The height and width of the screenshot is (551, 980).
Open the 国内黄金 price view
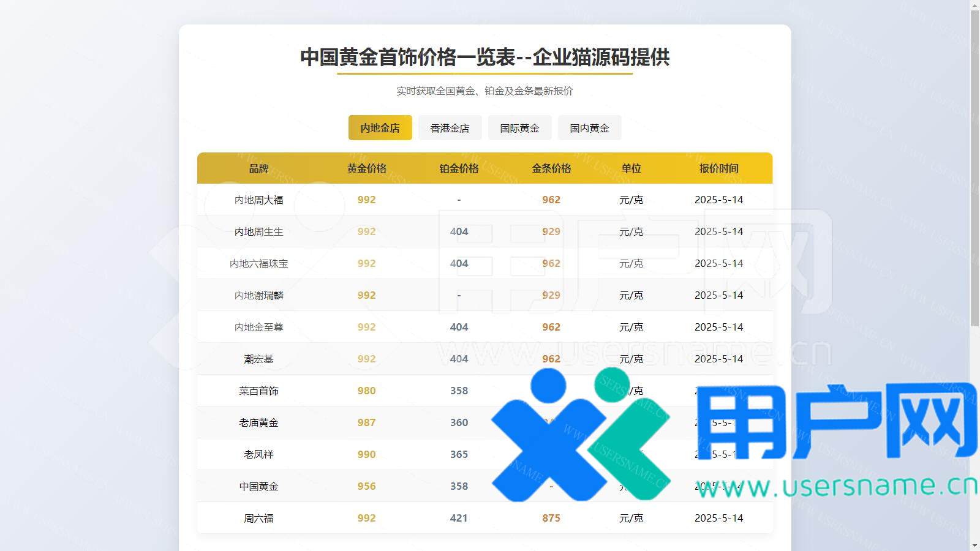(589, 127)
